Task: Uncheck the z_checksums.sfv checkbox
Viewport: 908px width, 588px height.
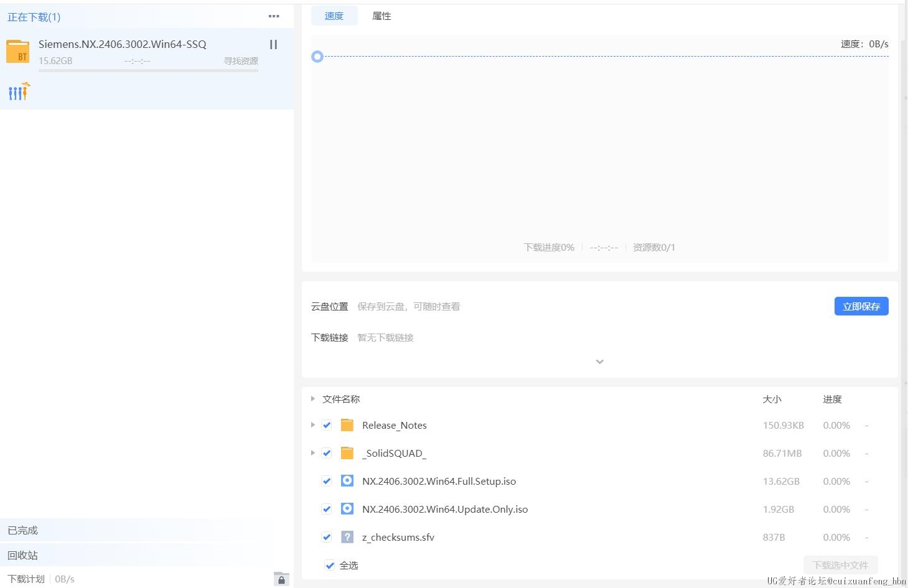Action: coord(327,537)
